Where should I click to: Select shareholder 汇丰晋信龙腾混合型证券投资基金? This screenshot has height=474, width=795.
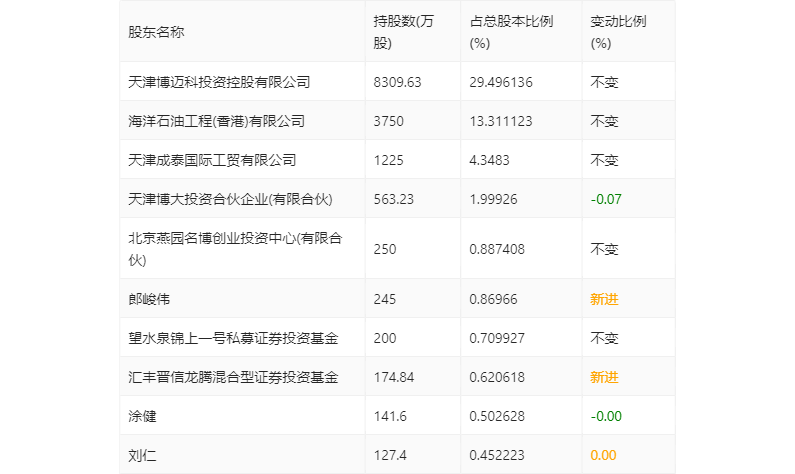click(x=233, y=377)
